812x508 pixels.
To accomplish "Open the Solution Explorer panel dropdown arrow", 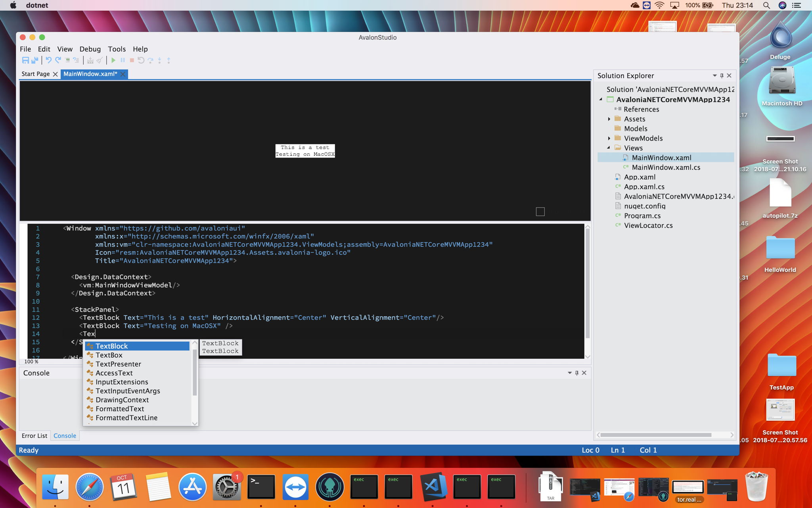I will tap(714, 75).
